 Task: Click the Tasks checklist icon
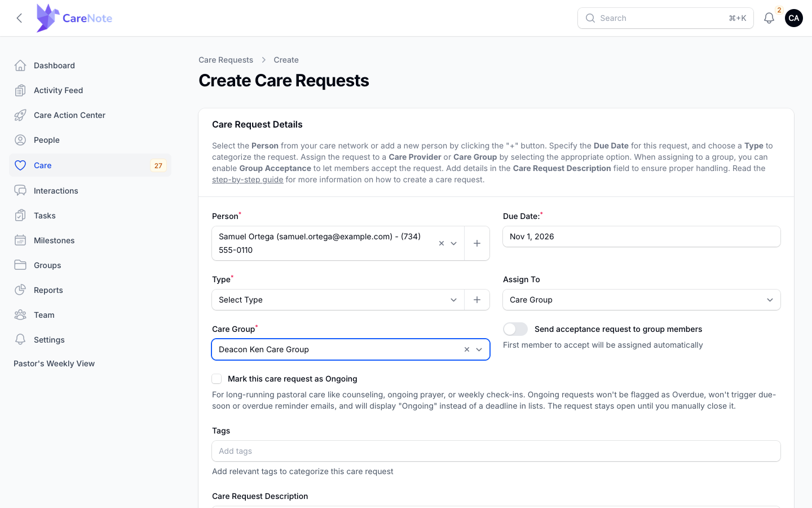pos(20,216)
